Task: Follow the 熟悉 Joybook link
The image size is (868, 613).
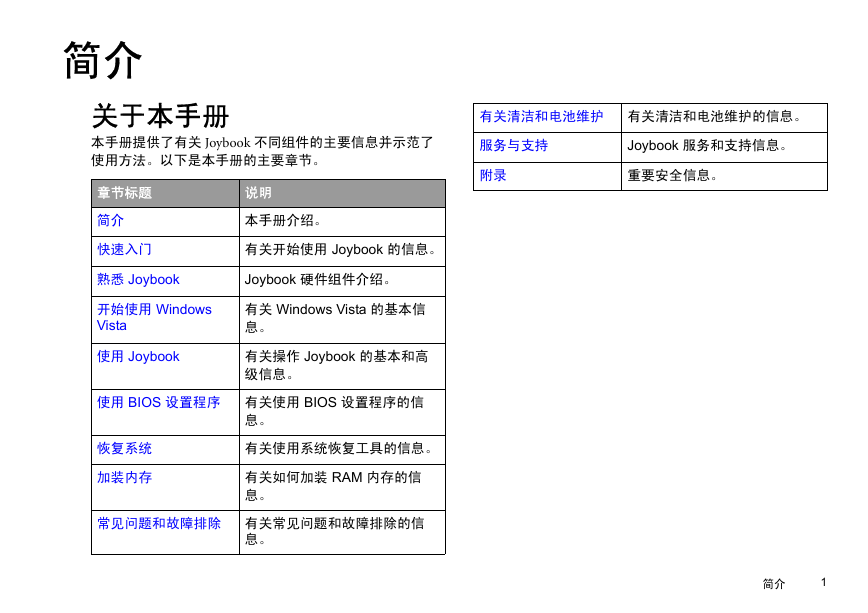Action: pyautogui.click(x=138, y=279)
